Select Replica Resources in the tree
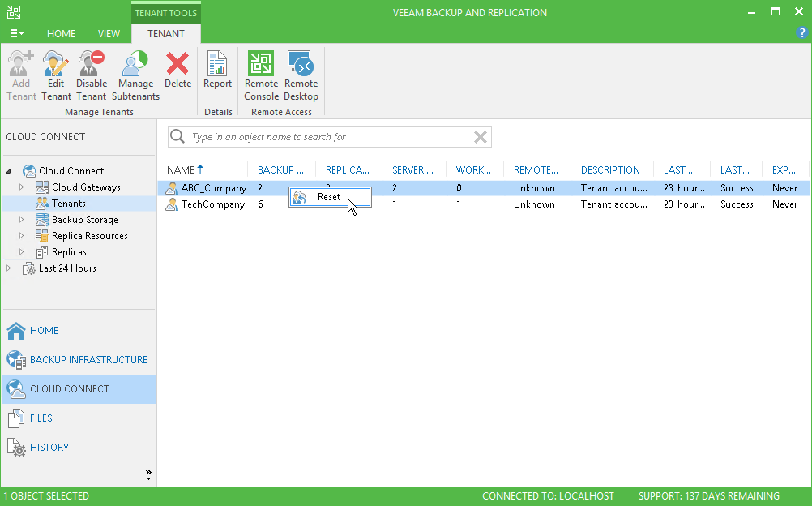The width and height of the screenshot is (812, 506). 90,236
